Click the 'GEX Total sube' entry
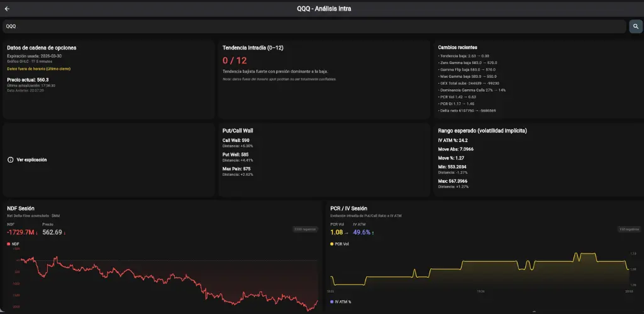Screen dimensions: 644x314 (x=469, y=84)
